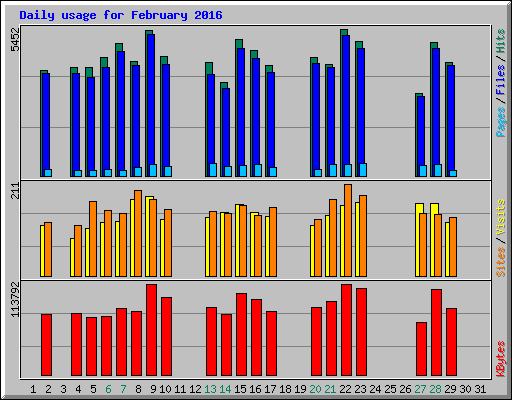The height and width of the screenshot is (400, 512).
Task: Click day 5 on the x-axis
Action: pos(93,389)
